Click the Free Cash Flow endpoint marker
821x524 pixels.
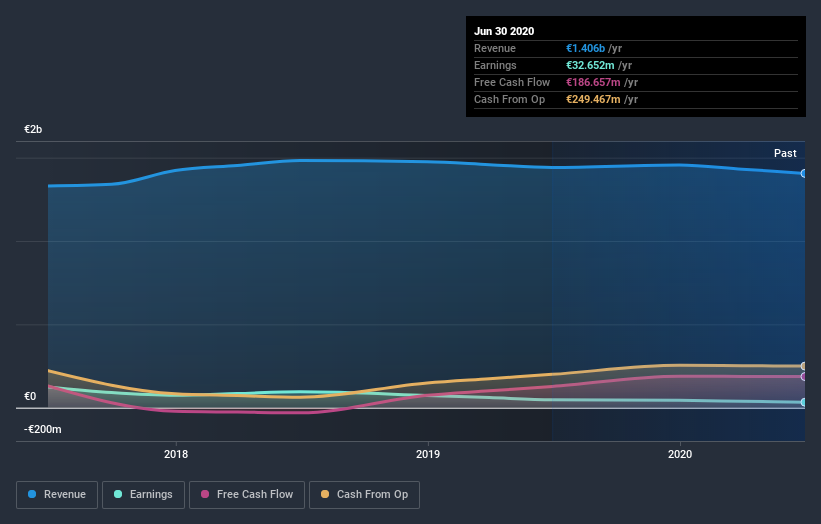click(x=803, y=376)
